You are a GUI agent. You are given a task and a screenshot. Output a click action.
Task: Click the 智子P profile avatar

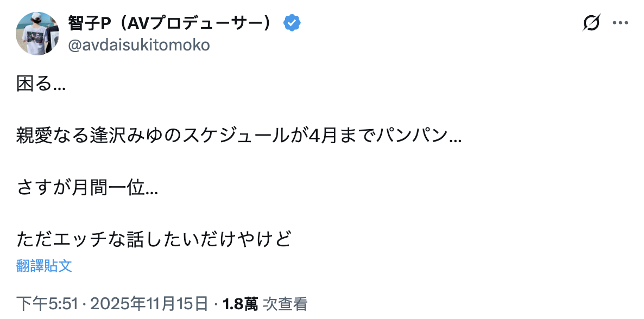point(37,34)
